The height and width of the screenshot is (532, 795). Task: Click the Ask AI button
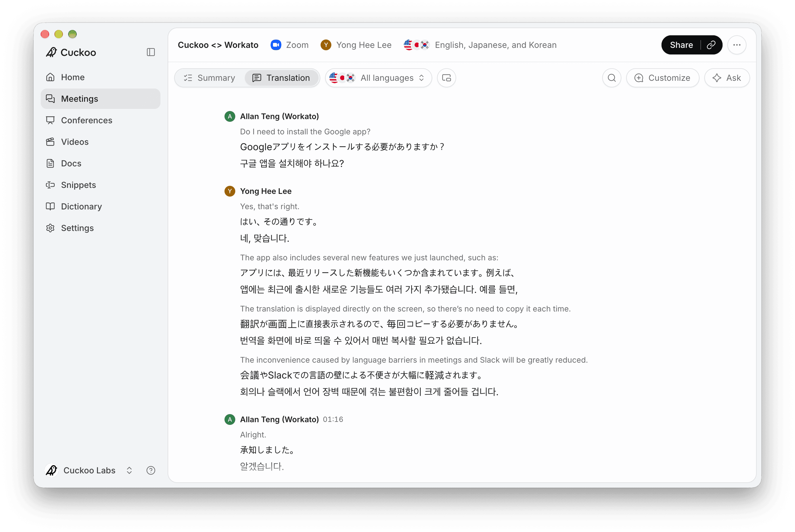tap(727, 78)
